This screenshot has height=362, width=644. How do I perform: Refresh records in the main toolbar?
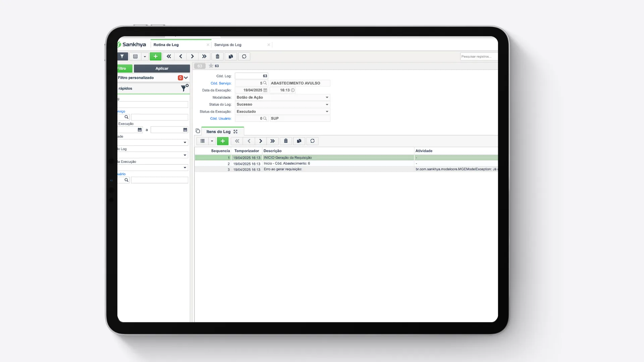pos(244,56)
